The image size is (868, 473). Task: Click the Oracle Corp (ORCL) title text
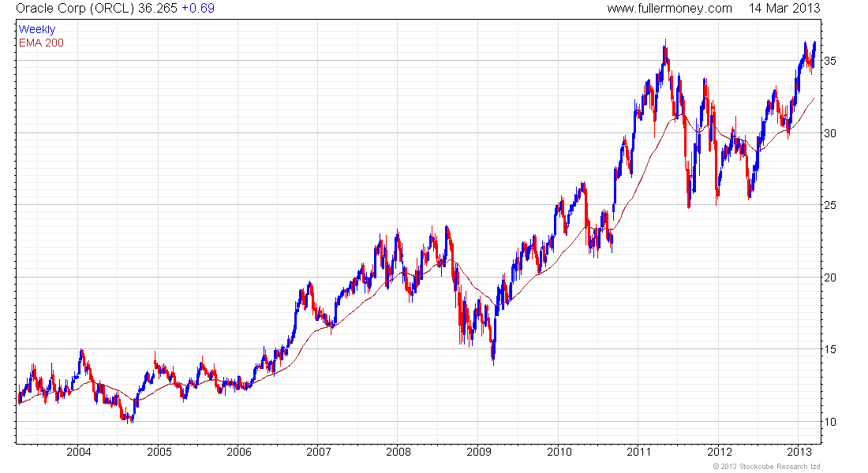tap(75, 9)
